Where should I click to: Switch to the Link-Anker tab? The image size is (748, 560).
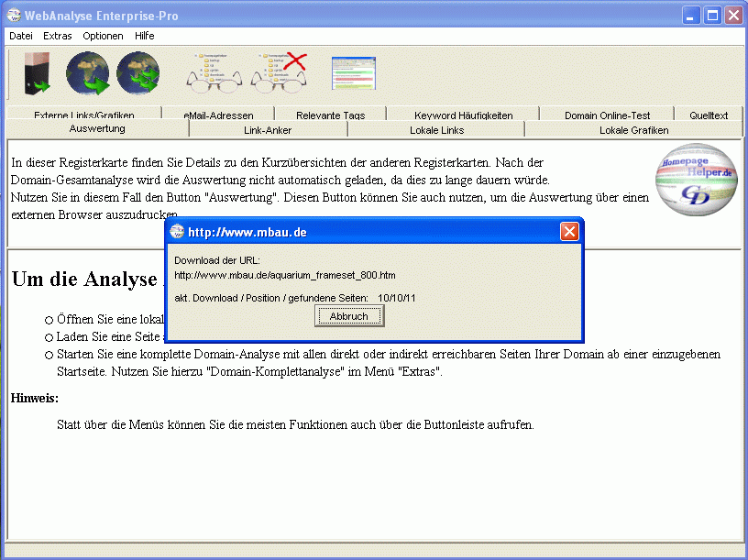tap(268, 130)
